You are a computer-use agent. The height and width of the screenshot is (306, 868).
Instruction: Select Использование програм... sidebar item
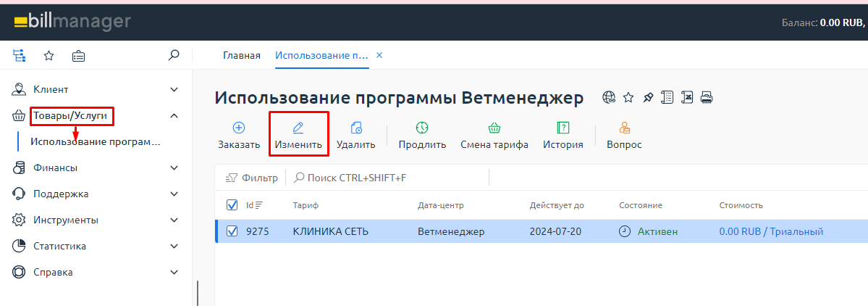point(96,142)
